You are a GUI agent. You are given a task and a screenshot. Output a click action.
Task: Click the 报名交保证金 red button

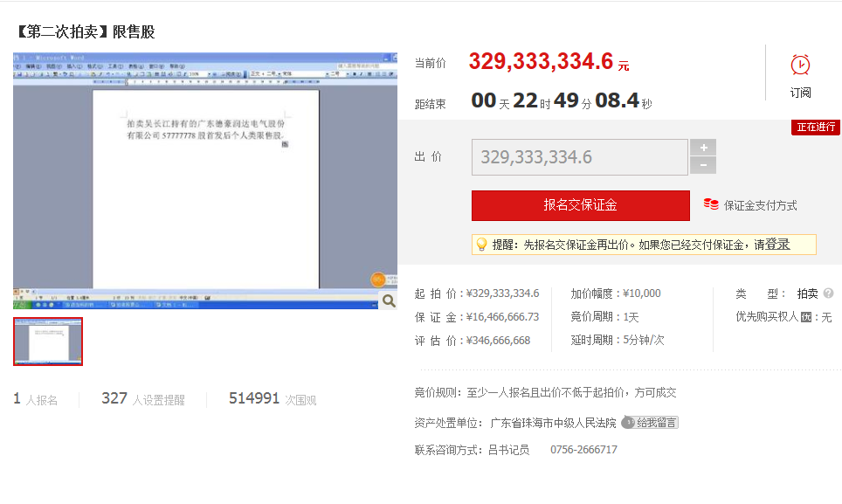coord(580,205)
